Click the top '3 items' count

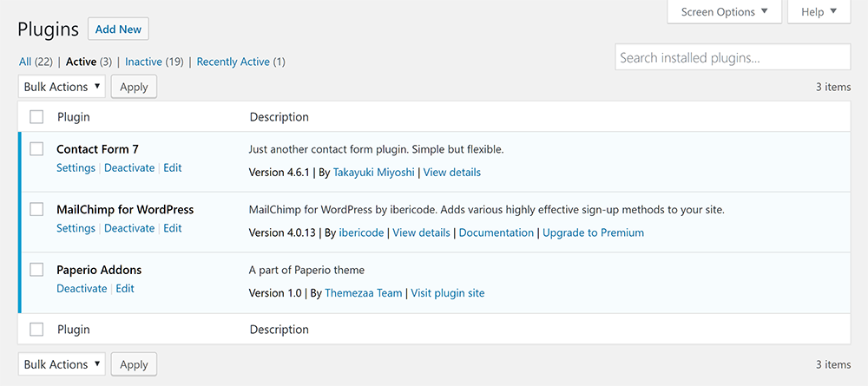pyautogui.click(x=833, y=87)
